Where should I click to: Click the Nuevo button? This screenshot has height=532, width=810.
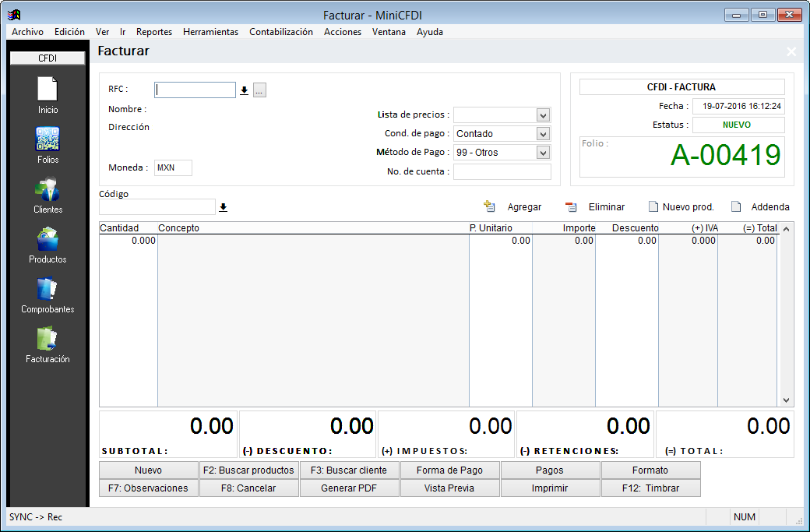[148, 470]
